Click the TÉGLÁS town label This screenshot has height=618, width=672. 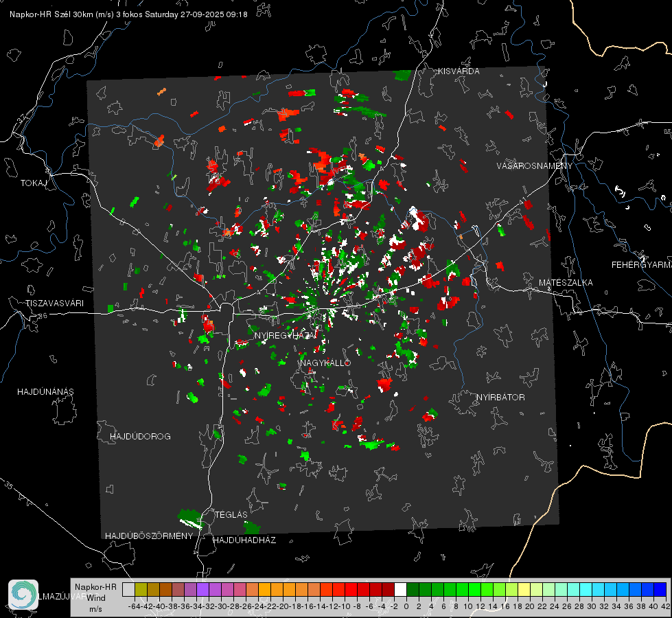pos(231,514)
